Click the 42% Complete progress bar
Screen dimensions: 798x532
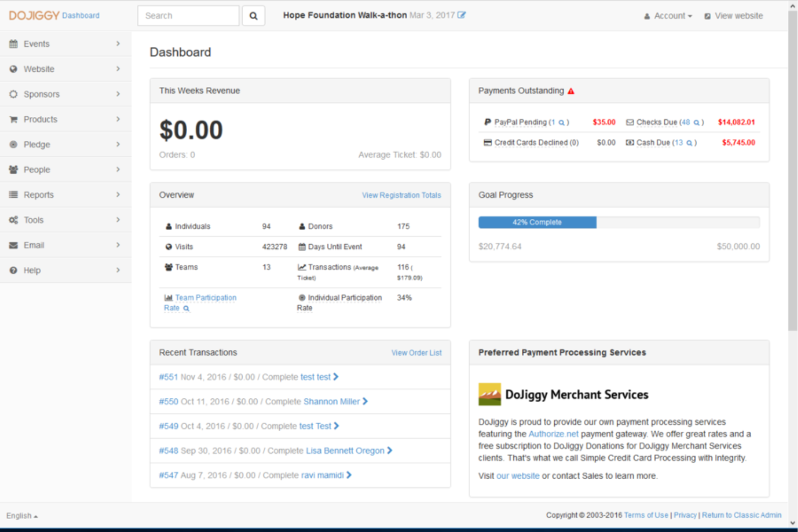pyautogui.click(x=537, y=222)
